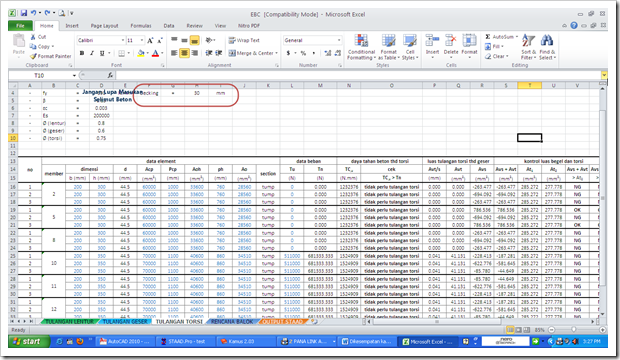This screenshot has width=620, height=360.
Task: Click AutoSum
Action: (501, 37)
